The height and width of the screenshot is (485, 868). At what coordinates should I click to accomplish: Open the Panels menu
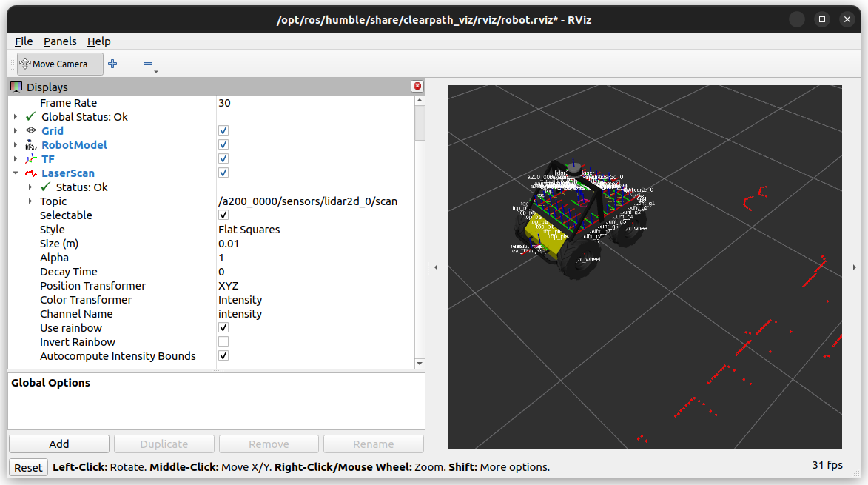pyautogui.click(x=59, y=41)
